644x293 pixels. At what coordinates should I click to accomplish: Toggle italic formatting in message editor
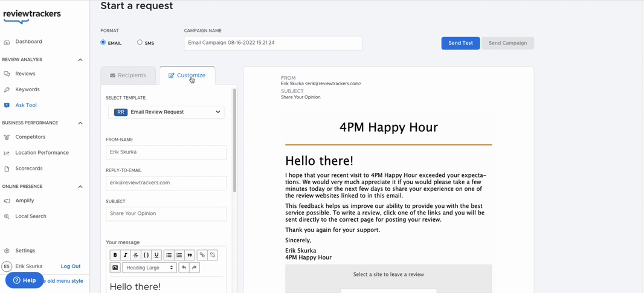pyautogui.click(x=125, y=255)
